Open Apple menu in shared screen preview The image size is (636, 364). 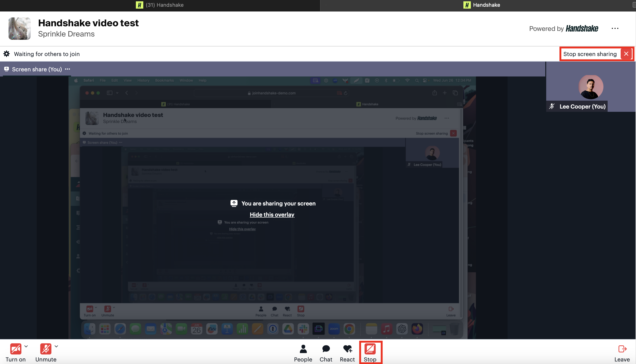pos(76,80)
